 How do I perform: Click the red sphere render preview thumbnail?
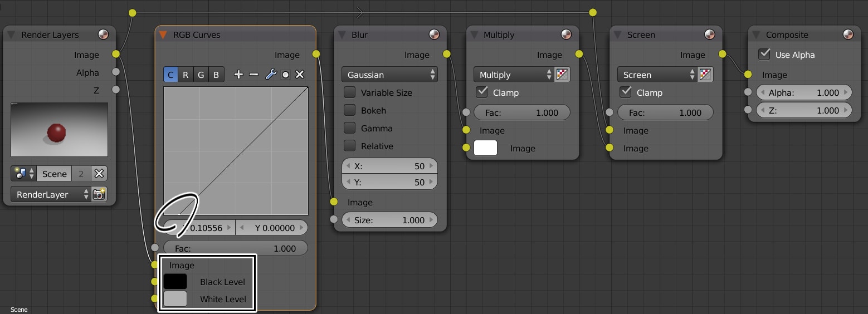[x=59, y=129]
